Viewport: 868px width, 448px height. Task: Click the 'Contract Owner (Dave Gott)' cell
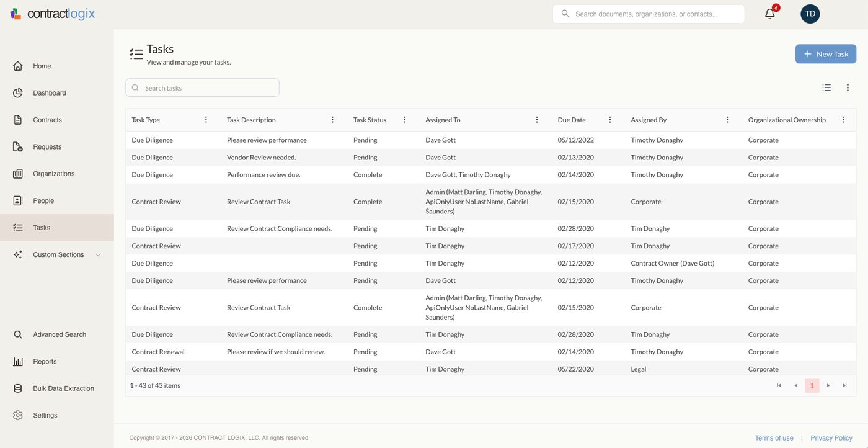pos(673,263)
